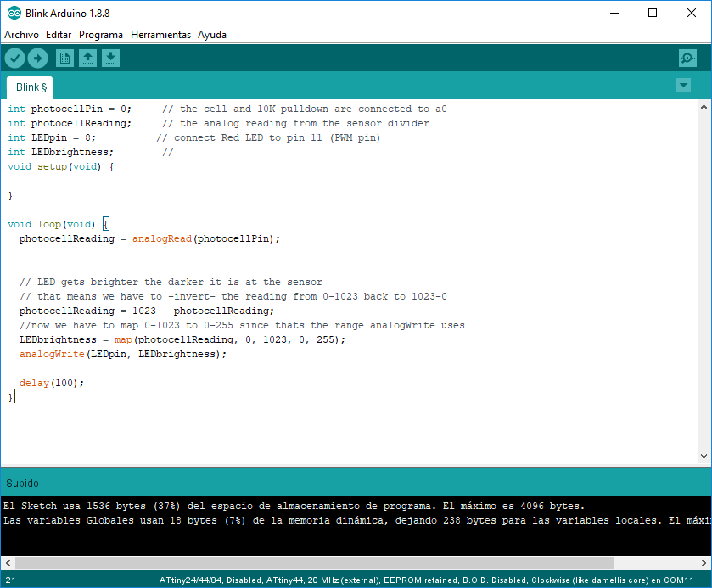Open the Ayuda menu
Viewport: 712px width, 588px height.
pyautogui.click(x=212, y=35)
